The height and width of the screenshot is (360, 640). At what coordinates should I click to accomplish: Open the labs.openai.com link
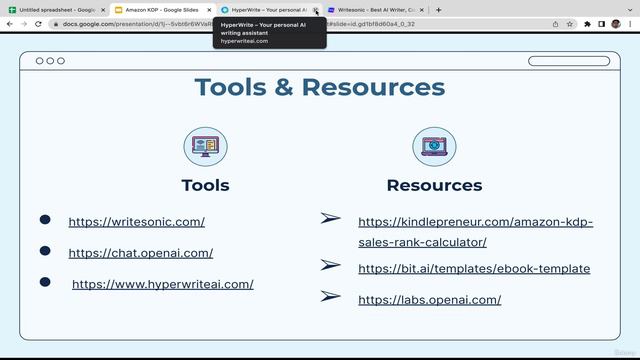[430, 300]
